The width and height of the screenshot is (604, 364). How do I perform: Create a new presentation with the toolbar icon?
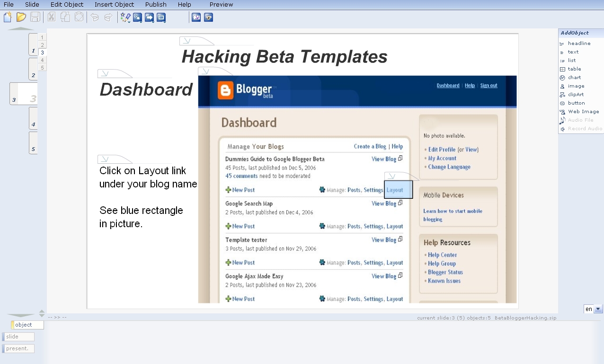[x=8, y=18]
